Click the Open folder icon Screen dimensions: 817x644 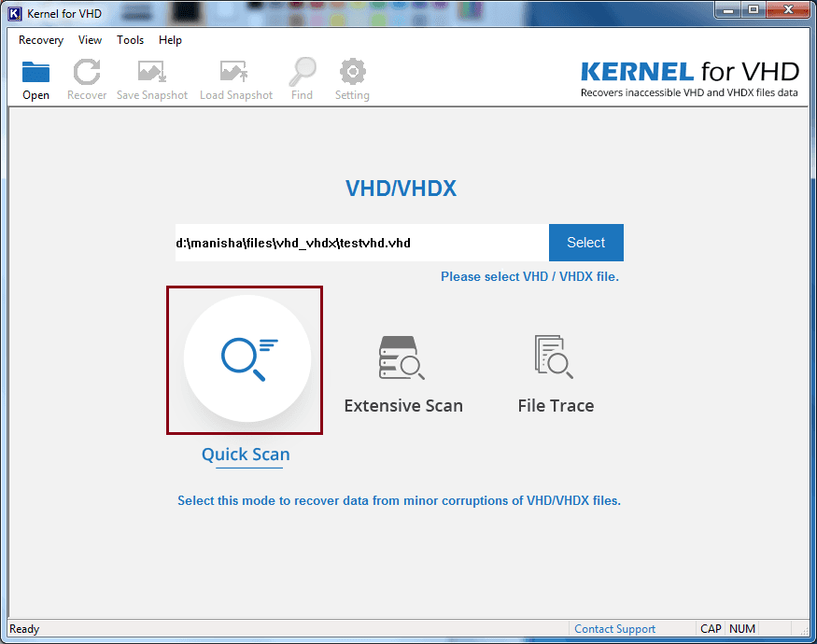tap(35, 72)
